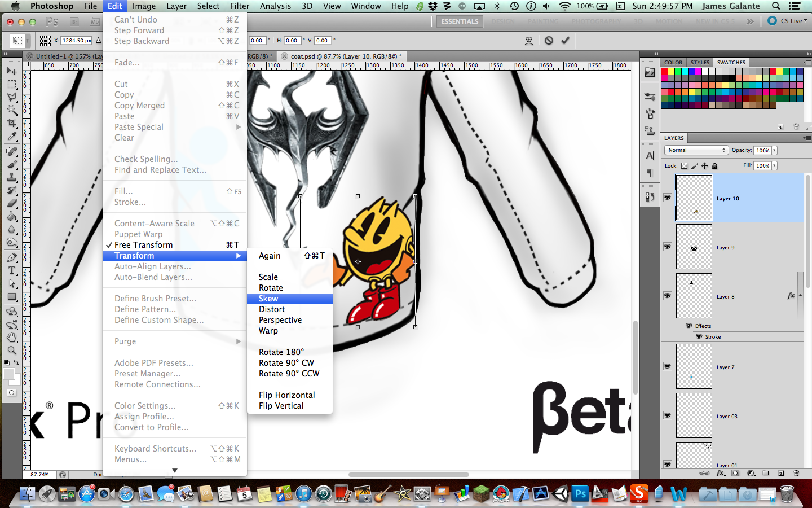The image size is (812, 508).
Task: Pick the cyan swatch in top row
Action: pos(685,72)
